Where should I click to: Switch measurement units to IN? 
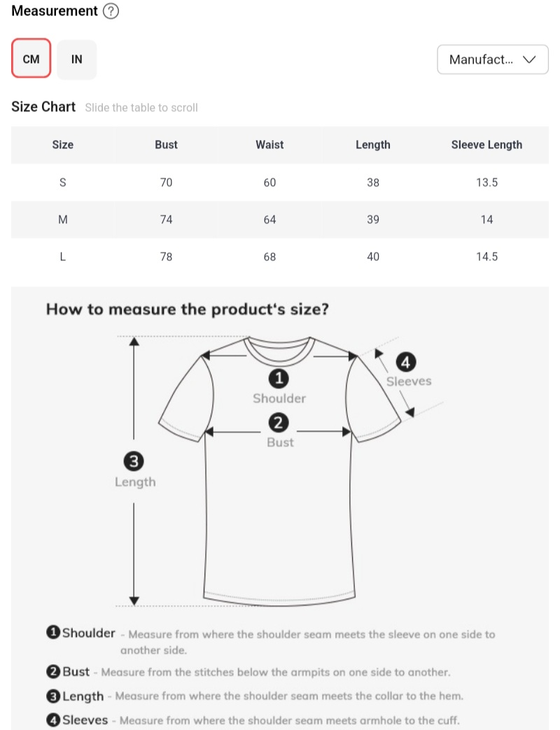point(77,59)
